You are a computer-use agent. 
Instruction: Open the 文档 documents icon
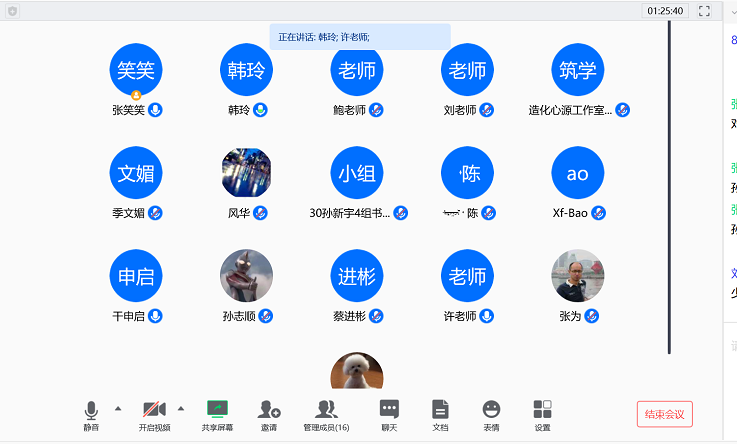(440, 409)
